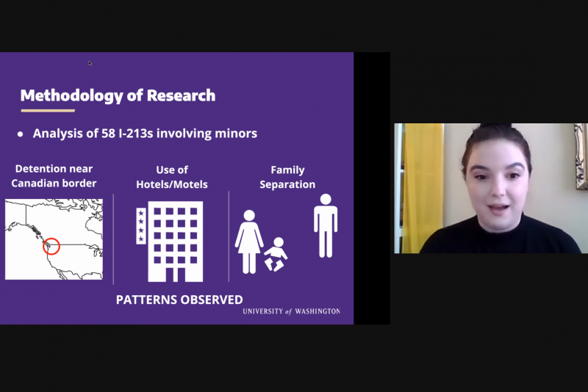Click 'Detention near Canadian border' heading
This screenshot has width=588, height=392.
54,176
